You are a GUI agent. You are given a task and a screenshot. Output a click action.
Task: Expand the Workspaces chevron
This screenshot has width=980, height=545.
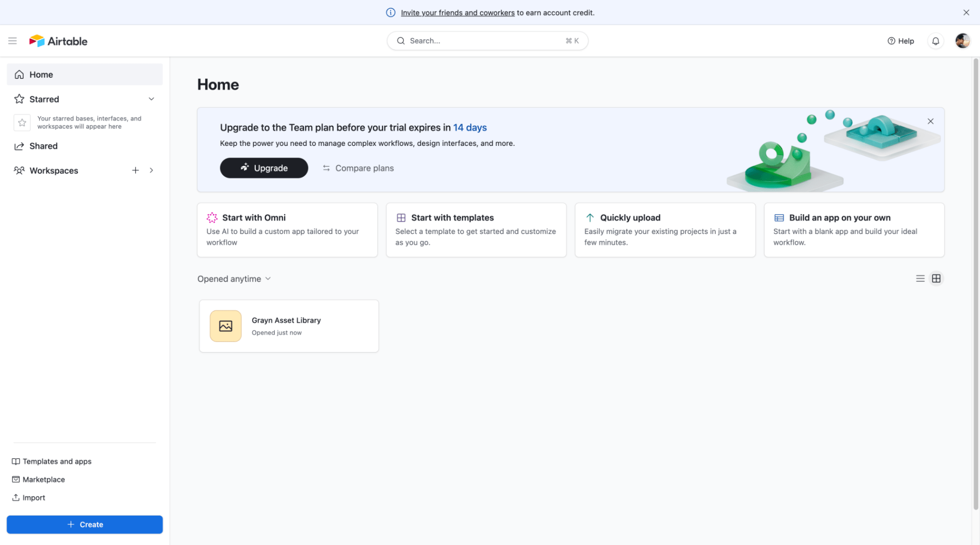pos(151,170)
